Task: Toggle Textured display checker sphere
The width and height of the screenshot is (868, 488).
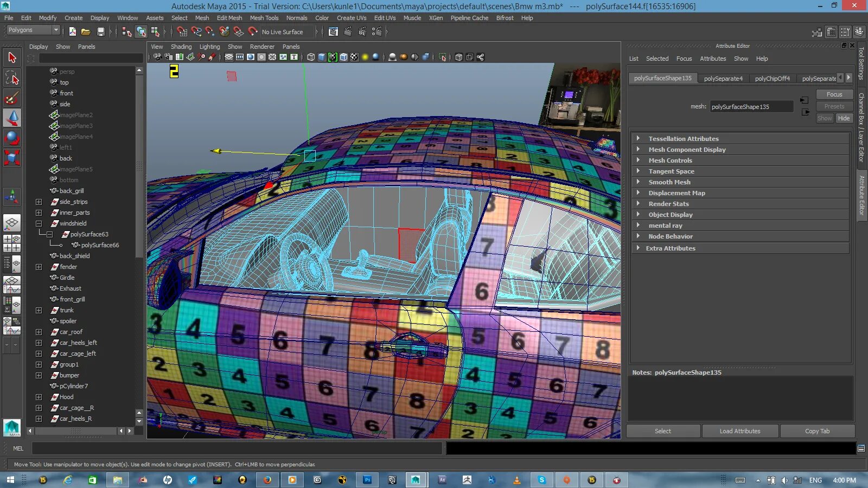Action: click(x=354, y=57)
